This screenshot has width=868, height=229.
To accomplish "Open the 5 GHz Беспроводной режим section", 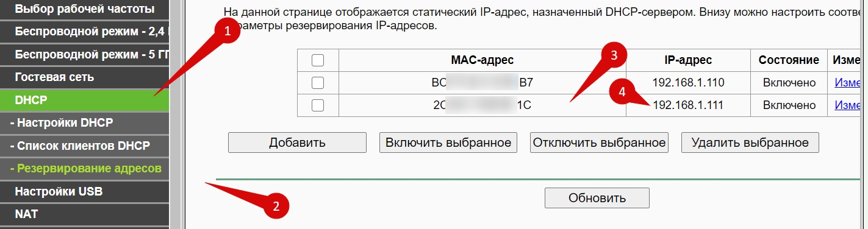I will click(84, 54).
